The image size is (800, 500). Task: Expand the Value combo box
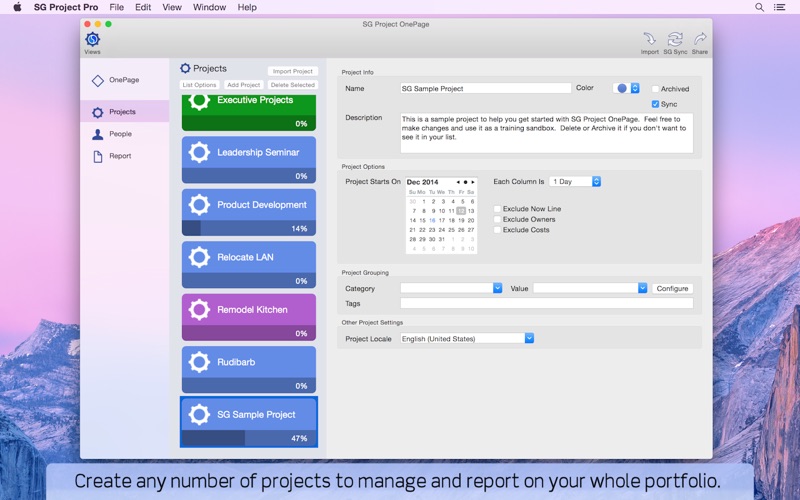[642, 288]
